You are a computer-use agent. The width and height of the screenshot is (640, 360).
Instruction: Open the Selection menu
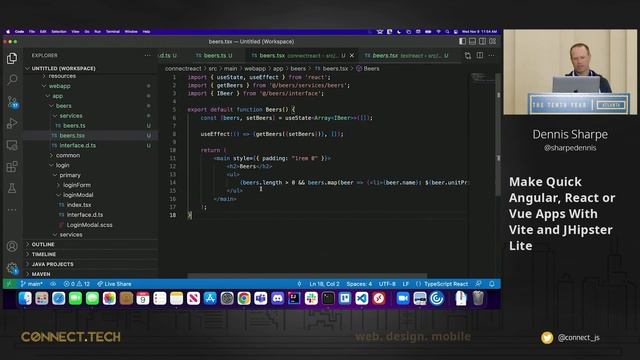tap(58, 31)
